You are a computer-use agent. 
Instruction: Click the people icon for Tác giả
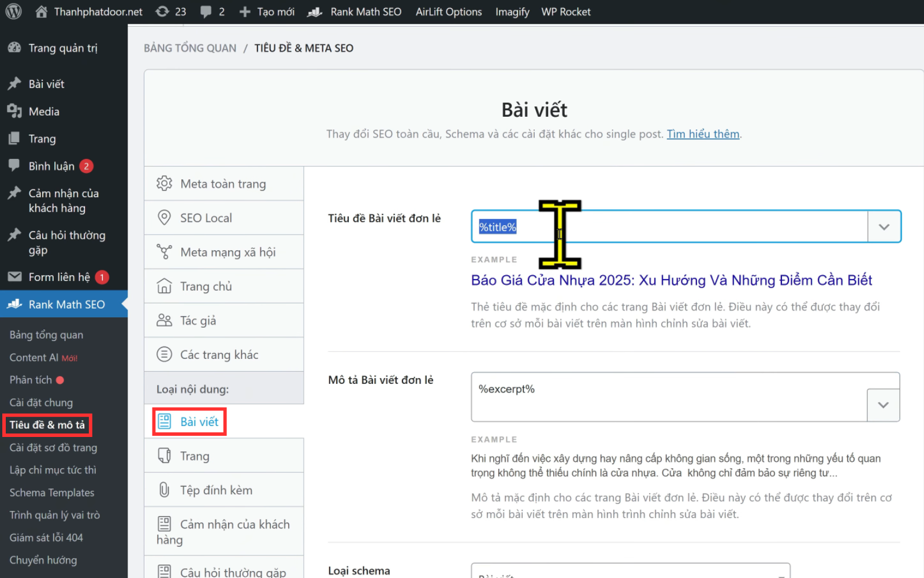click(164, 320)
